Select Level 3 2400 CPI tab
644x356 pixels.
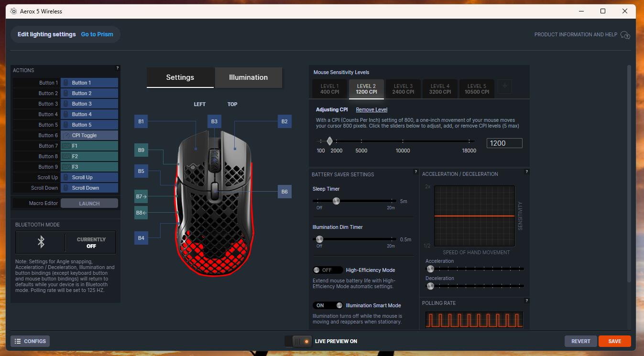tap(403, 89)
